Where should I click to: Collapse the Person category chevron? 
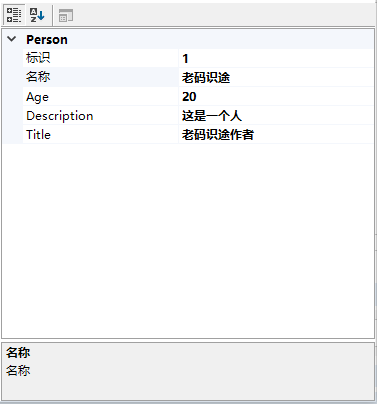(x=12, y=39)
